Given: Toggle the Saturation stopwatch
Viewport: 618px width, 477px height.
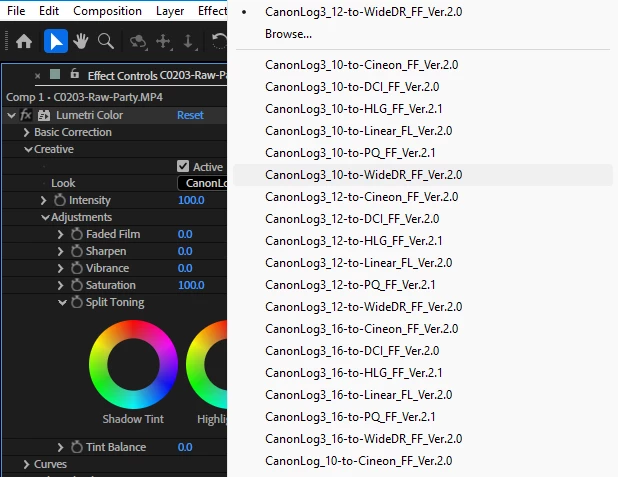Looking at the screenshot, I should [x=77, y=285].
